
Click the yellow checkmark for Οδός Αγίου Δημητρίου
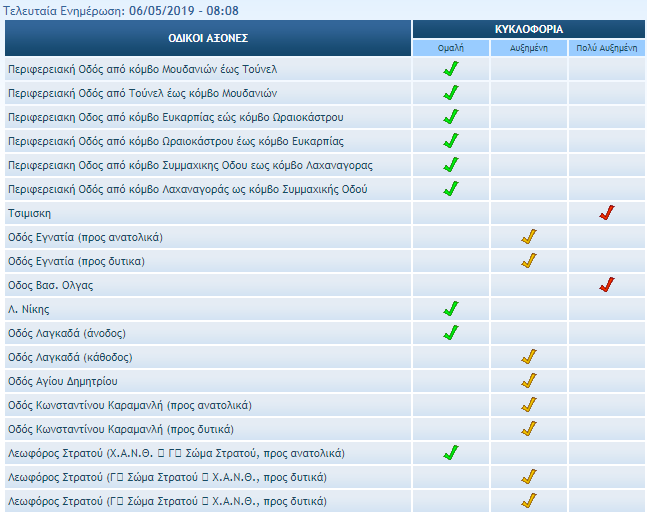click(529, 381)
